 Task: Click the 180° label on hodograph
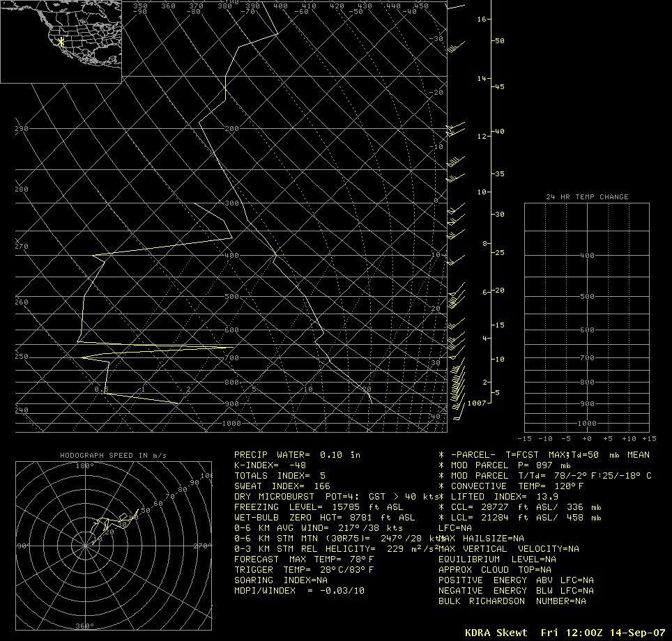(85, 465)
